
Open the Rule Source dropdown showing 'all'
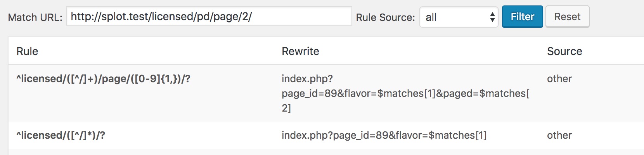tap(458, 17)
